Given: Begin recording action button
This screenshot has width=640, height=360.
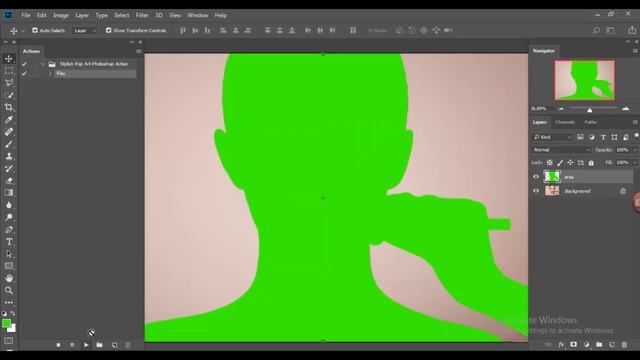Looking at the screenshot, I should pyautogui.click(x=72, y=345).
